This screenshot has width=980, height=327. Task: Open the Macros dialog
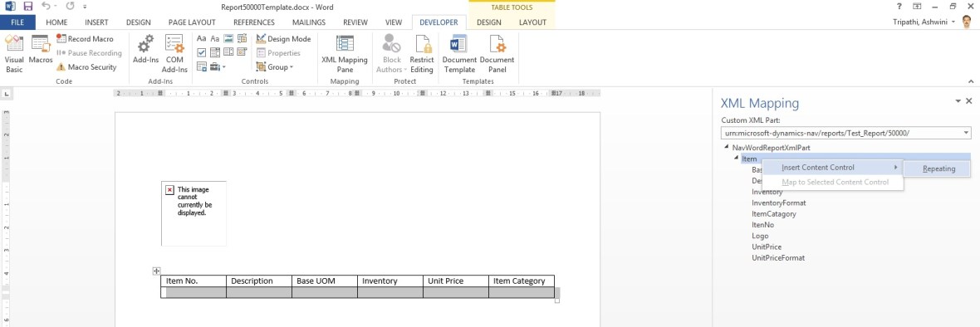pyautogui.click(x=41, y=49)
